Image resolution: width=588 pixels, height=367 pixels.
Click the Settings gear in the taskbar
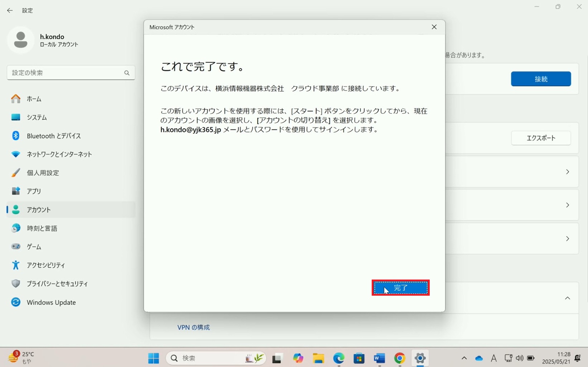420,358
